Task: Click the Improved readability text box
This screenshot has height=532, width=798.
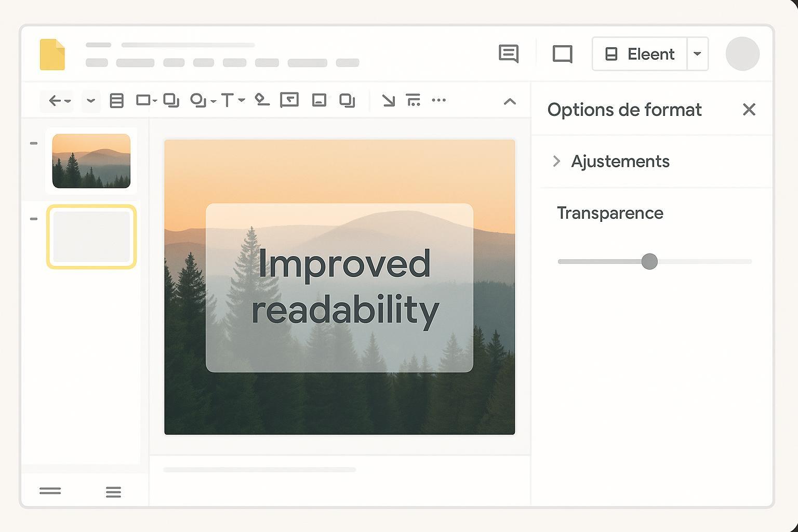Action: [x=339, y=287]
